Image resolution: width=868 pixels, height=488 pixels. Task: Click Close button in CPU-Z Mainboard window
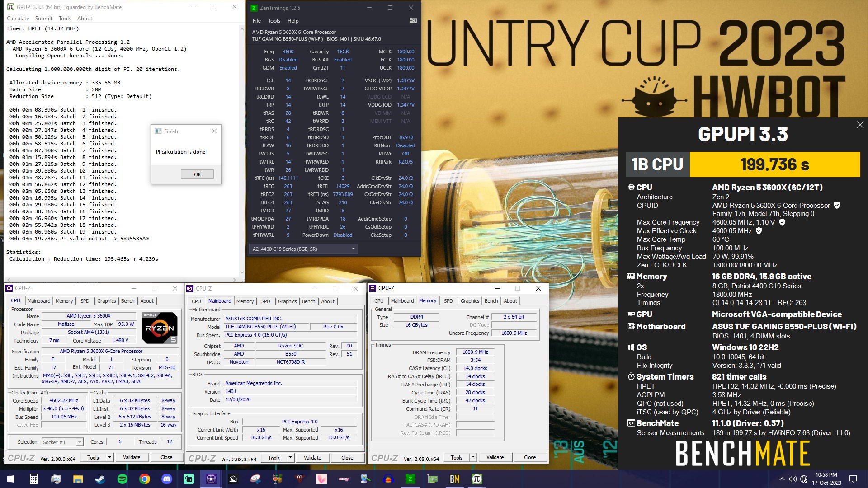347,458
